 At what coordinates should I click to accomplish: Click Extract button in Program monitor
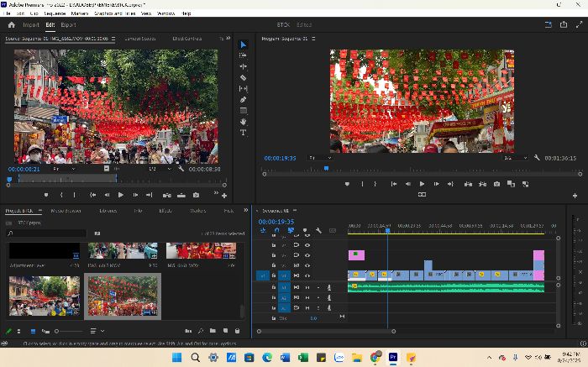tap(482, 184)
